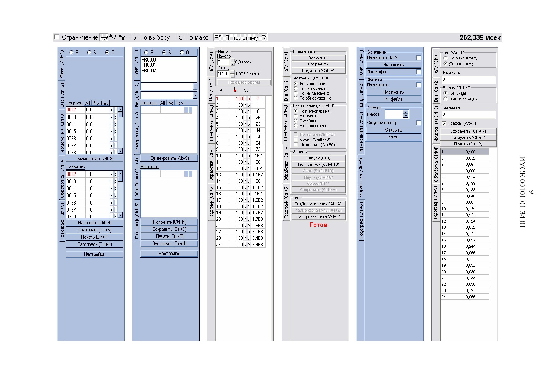Image resolution: width=555 pixels, height=392 pixels.
Task: Open Годограф (Ctrl+5) tab in Тип (Ctrl+T) panel
Action: (x=435, y=202)
